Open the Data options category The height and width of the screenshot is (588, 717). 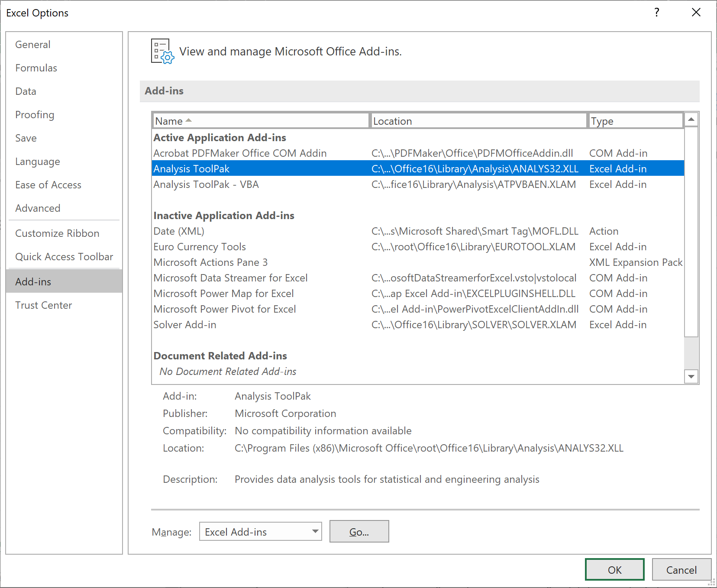coord(64,91)
